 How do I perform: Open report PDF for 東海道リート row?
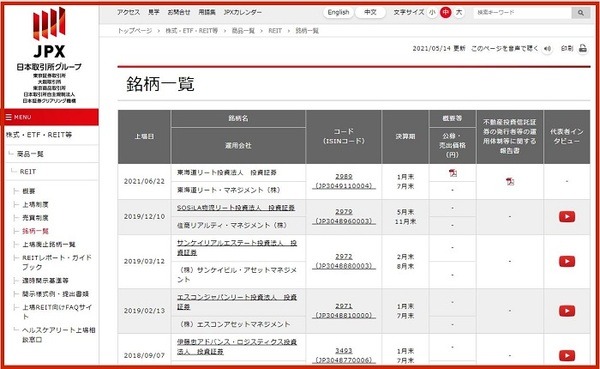[510, 181]
